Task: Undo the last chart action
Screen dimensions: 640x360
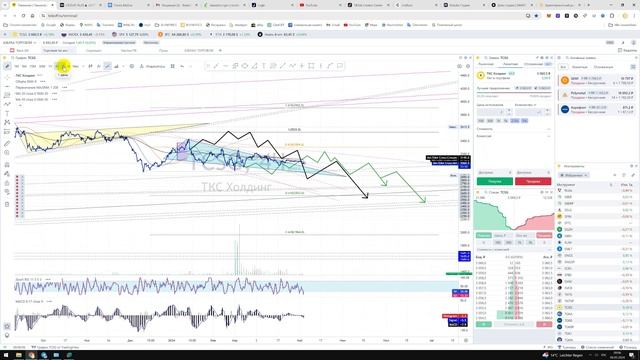Action: (182, 66)
